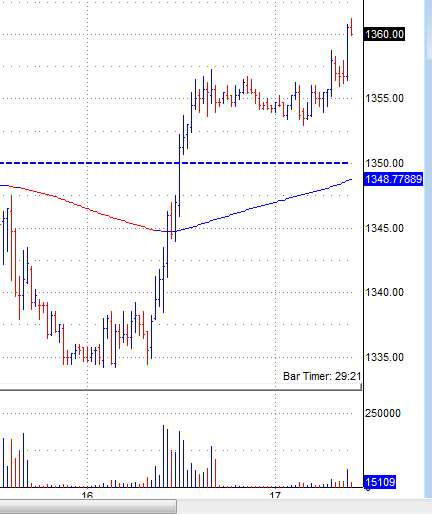Viewport: 432px width, 514px height.
Task: Click the tallest blue volume bar
Action: 163,456
